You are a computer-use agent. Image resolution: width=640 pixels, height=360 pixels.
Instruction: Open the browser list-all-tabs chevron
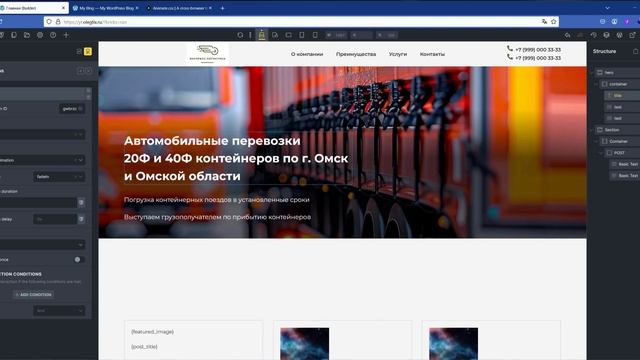[607, 8]
